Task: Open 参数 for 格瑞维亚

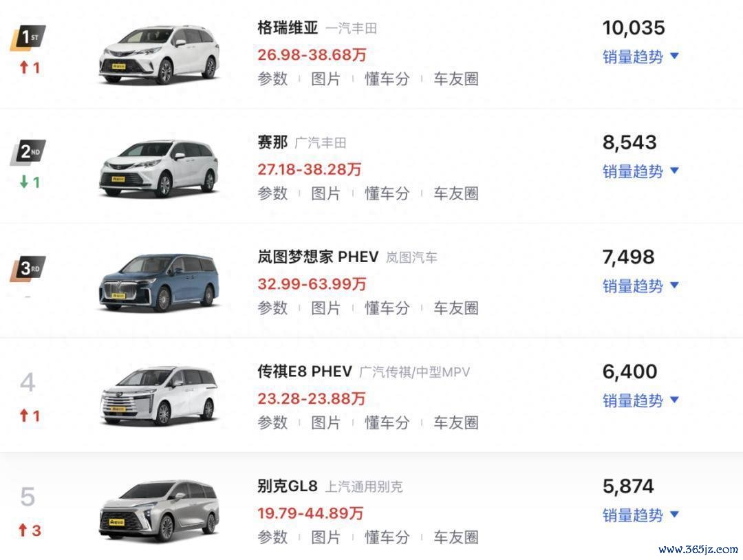Action: (x=272, y=78)
